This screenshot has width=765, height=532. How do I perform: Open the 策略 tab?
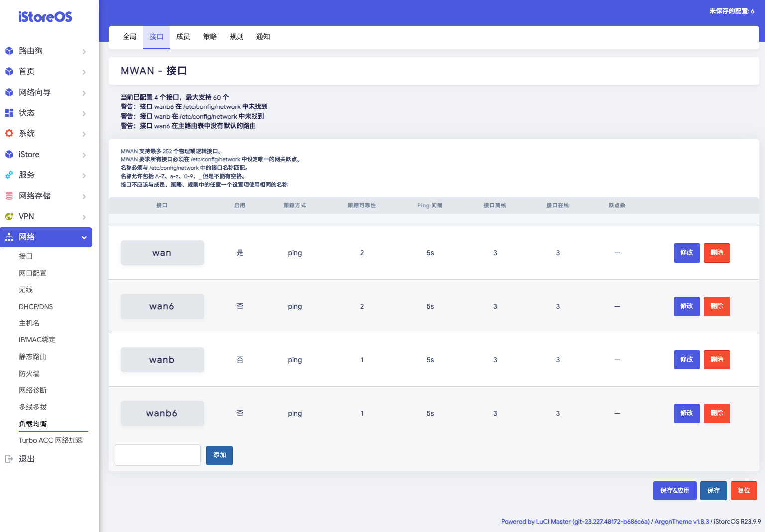(x=210, y=37)
